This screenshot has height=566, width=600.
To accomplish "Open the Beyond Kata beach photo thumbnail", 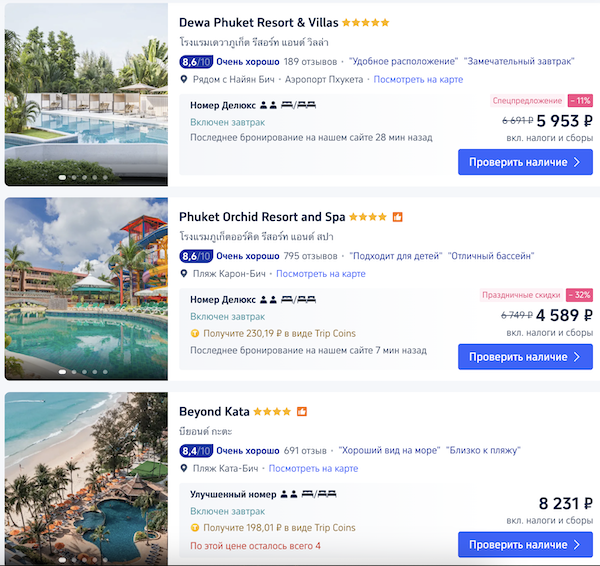I will [x=86, y=478].
